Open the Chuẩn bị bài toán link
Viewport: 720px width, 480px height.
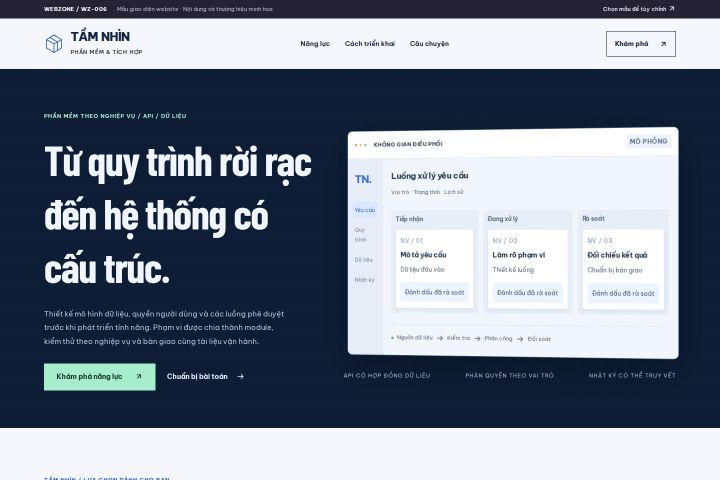[x=205, y=376]
